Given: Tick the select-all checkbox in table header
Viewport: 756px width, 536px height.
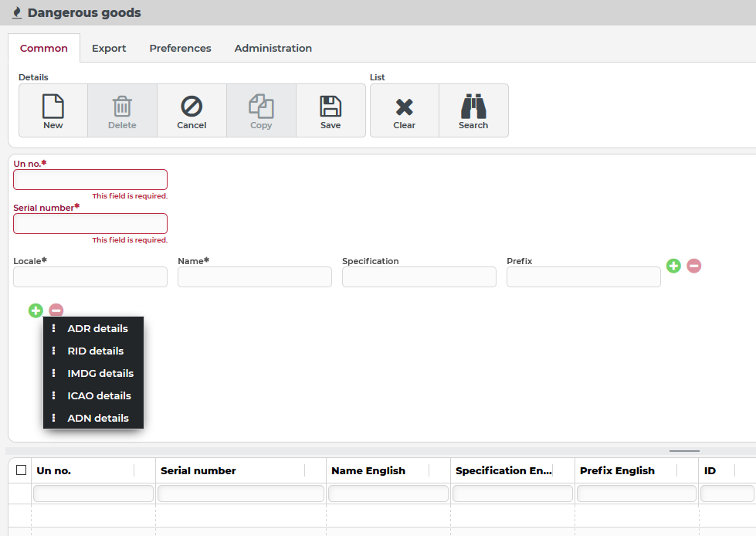Looking at the screenshot, I should point(21,470).
